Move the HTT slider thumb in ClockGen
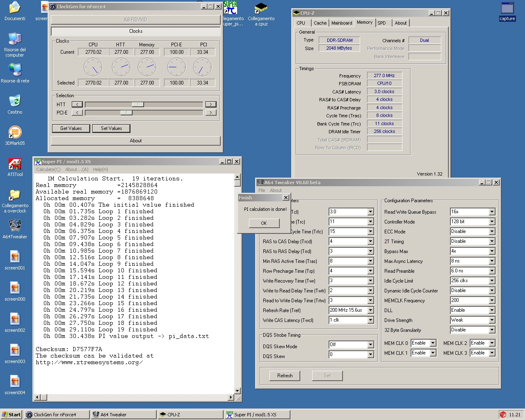 click(138, 105)
